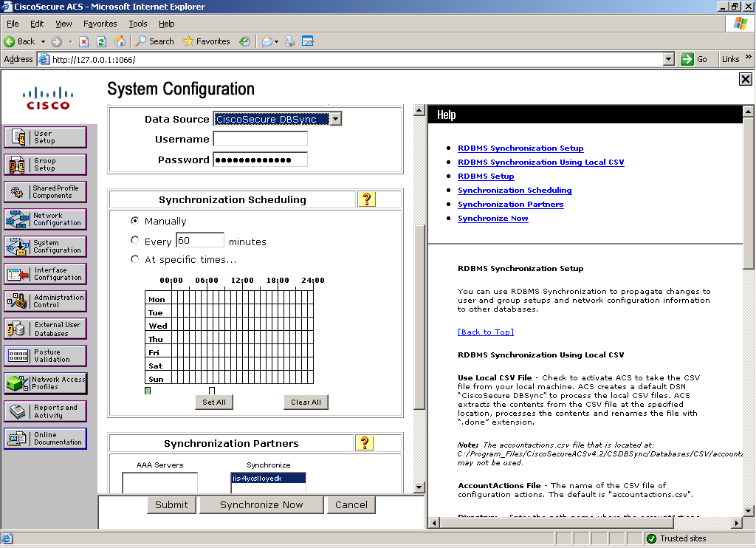Click the Password input field
This screenshot has width=756, height=548.
[261, 160]
